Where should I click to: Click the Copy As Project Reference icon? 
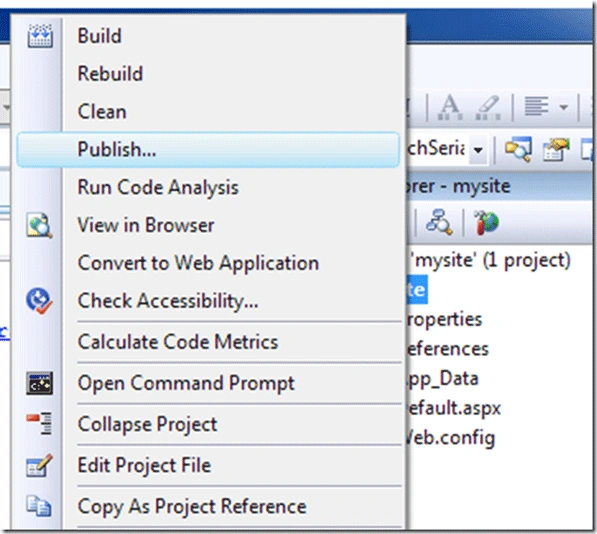(39, 507)
